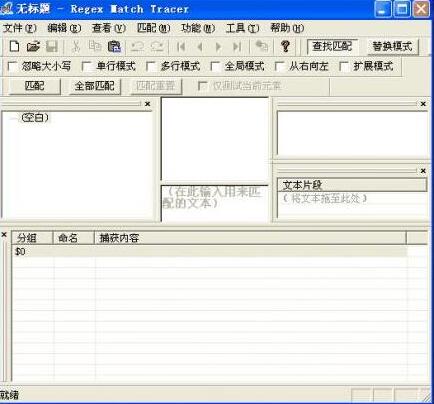Click the app icon in title bar
Screen dimensions: 434x404
pyautogui.click(x=7, y=9)
